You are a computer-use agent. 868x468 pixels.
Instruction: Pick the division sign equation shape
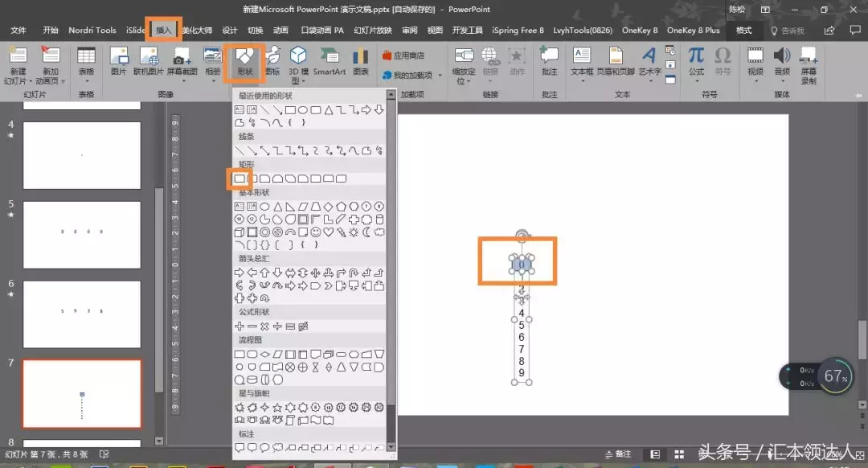pyautogui.click(x=277, y=326)
